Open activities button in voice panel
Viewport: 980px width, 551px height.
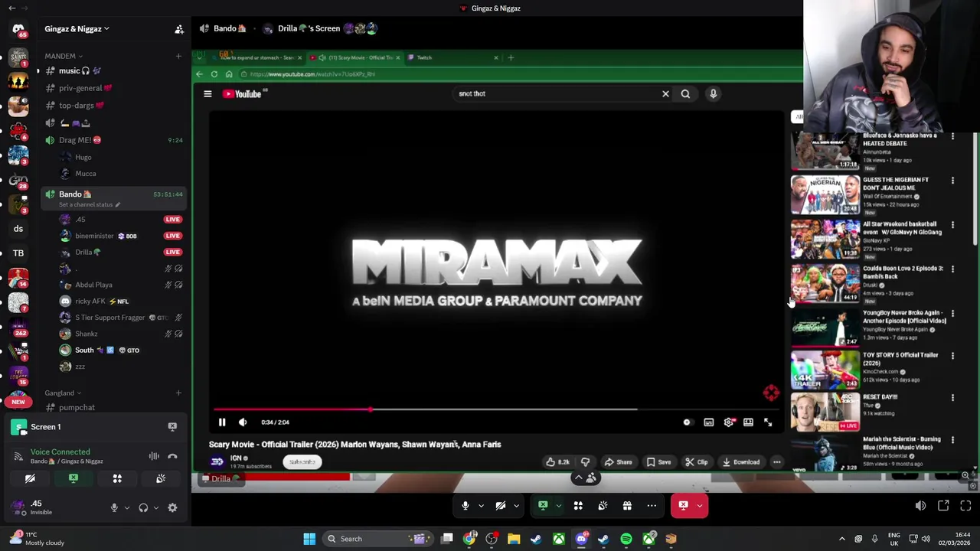click(x=117, y=478)
